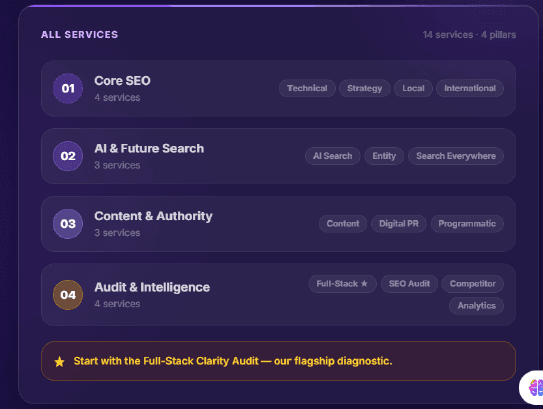
Task: Click the gold 04 Audit badge
Action: pyautogui.click(x=68, y=295)
